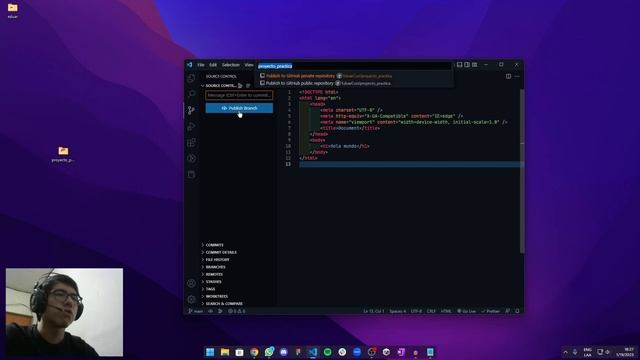Click the main branch indicator in status bar
This screenshot has width=640, height=360.
(196, 311)
